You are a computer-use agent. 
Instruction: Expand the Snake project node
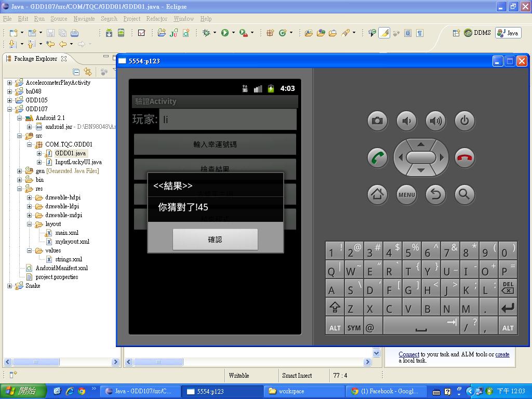point(9,286)
